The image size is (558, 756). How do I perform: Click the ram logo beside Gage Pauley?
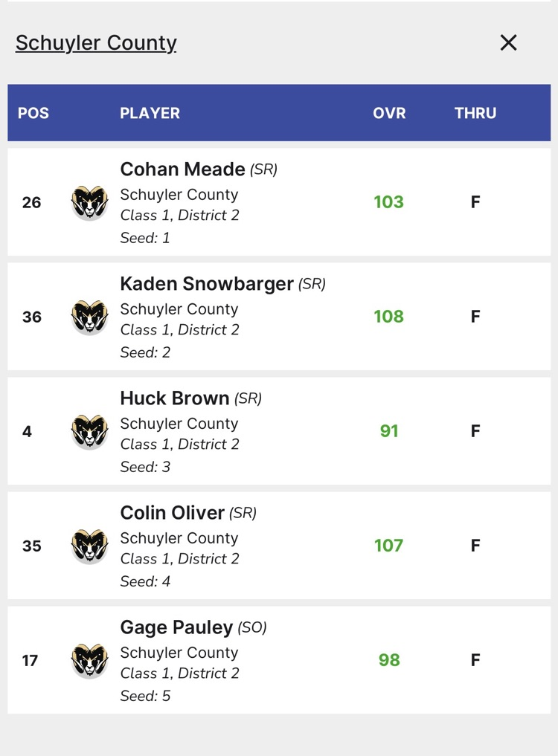[x=89, y=660]
